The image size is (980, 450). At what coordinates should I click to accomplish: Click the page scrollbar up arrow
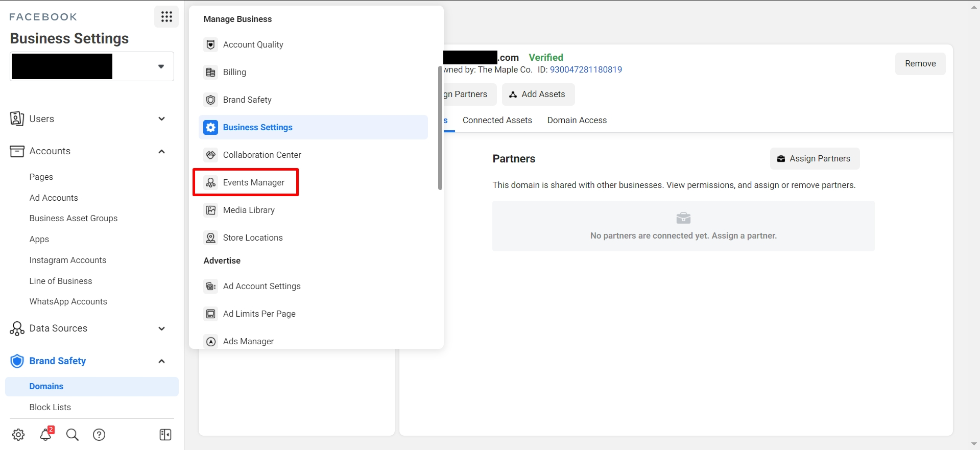coord(974,7)
